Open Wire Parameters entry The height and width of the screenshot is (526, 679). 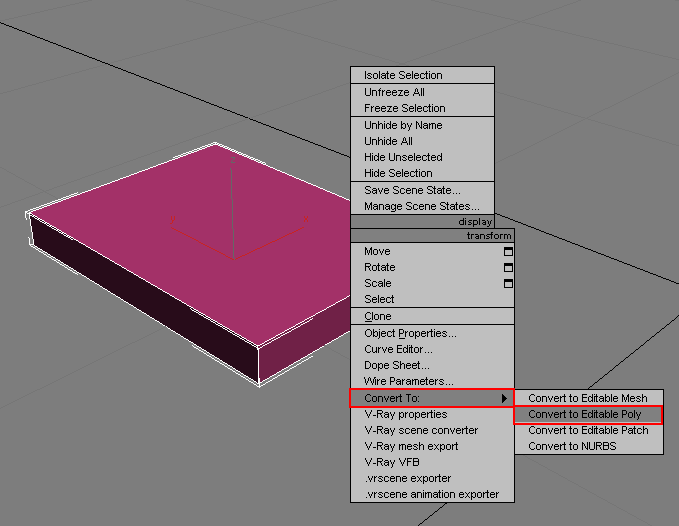click(432, 381)
